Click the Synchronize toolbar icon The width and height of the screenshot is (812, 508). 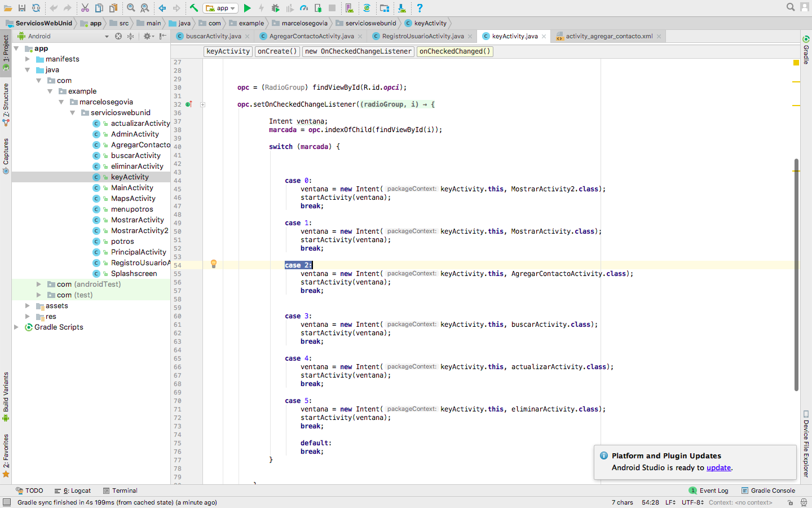click(x=36, y=8)
